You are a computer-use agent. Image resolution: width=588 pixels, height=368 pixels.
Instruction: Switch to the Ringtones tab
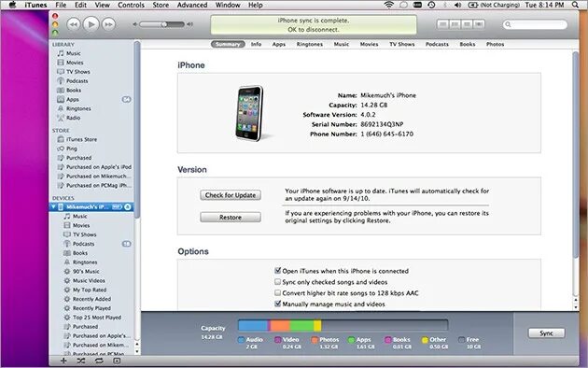[309, 44]
